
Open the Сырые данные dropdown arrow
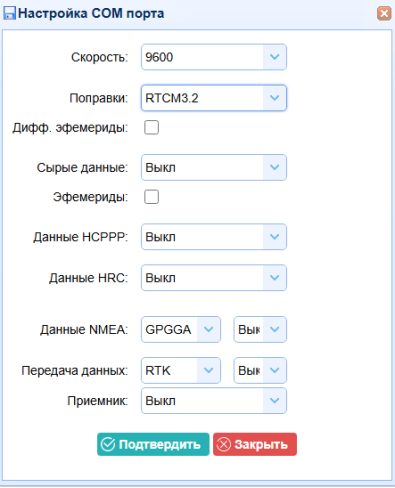[x=274, y=167]
